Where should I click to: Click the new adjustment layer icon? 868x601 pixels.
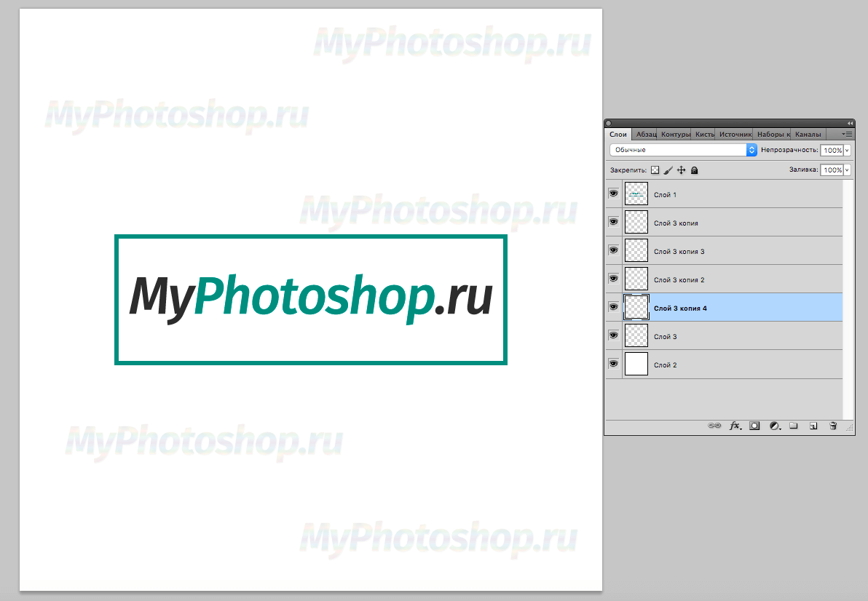click(x=774, y=425)
